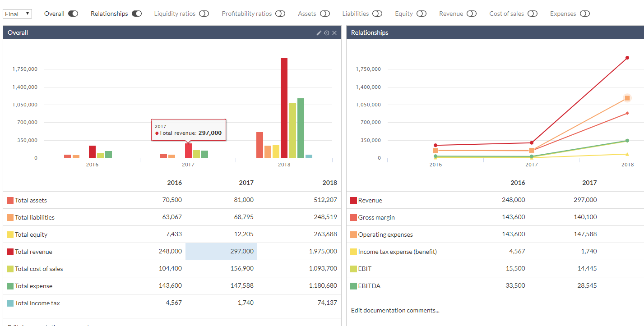Click the 2018 Total assets value 512,207
This screenshot has width=644, height=326.
[325, 200]
